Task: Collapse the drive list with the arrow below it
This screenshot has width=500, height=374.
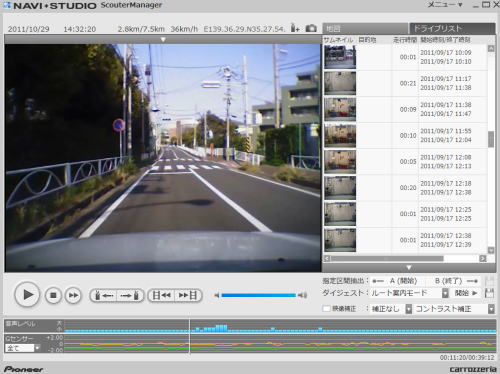Action: pos(409,267)
